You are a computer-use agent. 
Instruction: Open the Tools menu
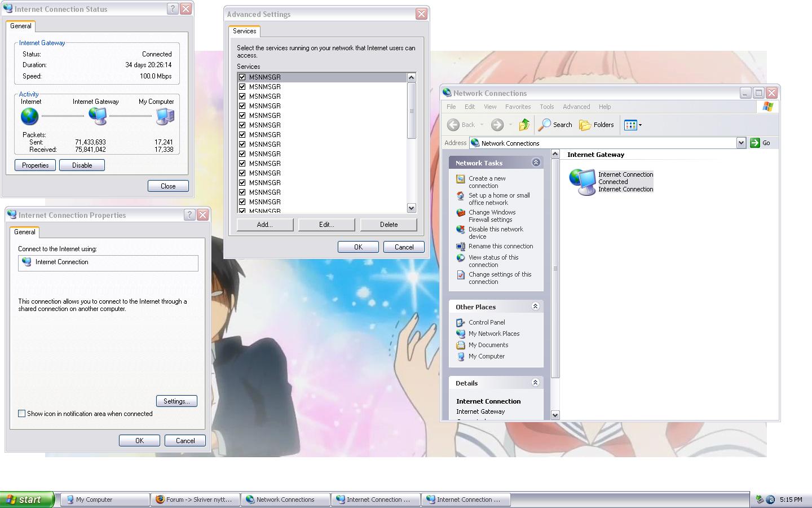(546, 107)
